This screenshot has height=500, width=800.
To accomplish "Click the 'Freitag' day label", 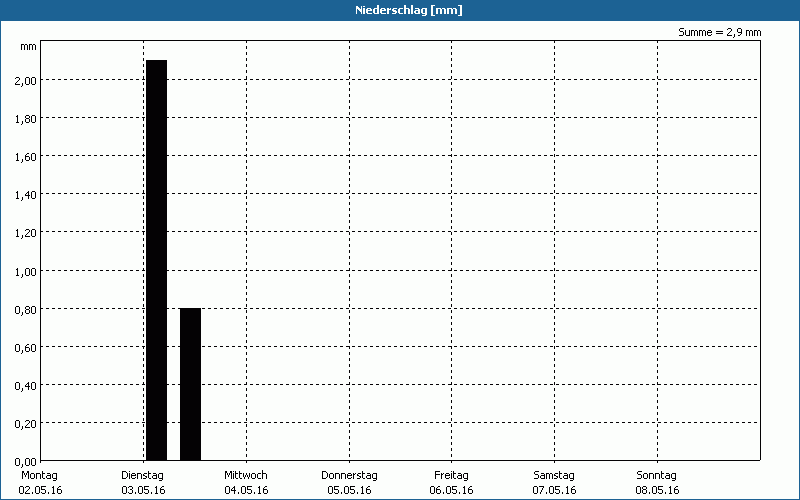I will tap(451, 476).
